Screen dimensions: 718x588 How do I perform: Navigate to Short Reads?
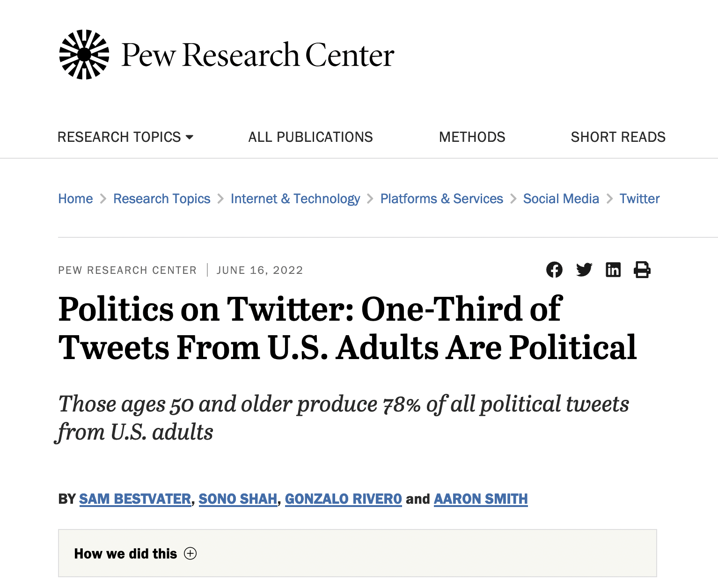coord(618,137)
